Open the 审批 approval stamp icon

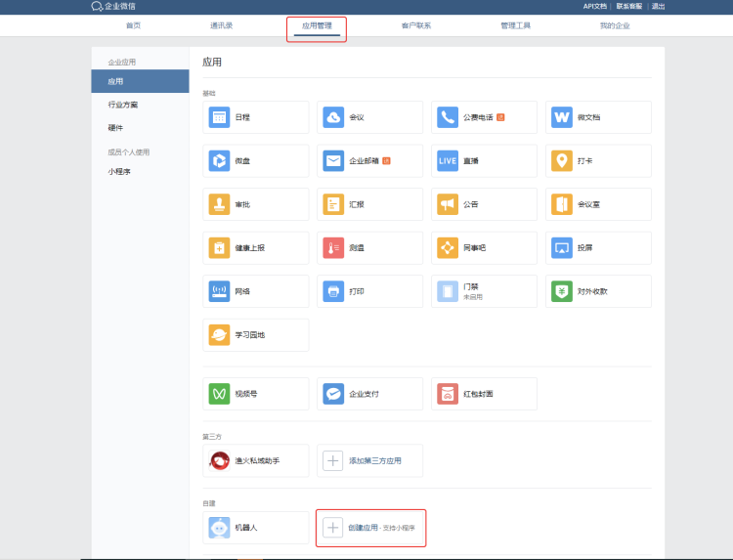(x=219, y=204)
